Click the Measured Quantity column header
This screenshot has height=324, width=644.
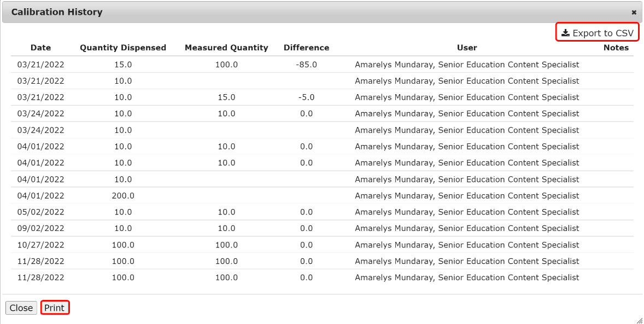click(x=226, y=48)
